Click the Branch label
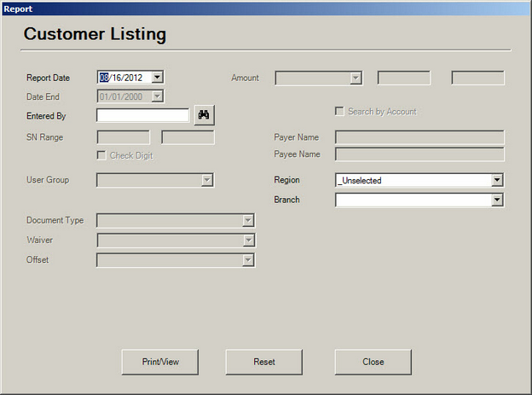This screenshot has width=532, height=395. [286, 200]
